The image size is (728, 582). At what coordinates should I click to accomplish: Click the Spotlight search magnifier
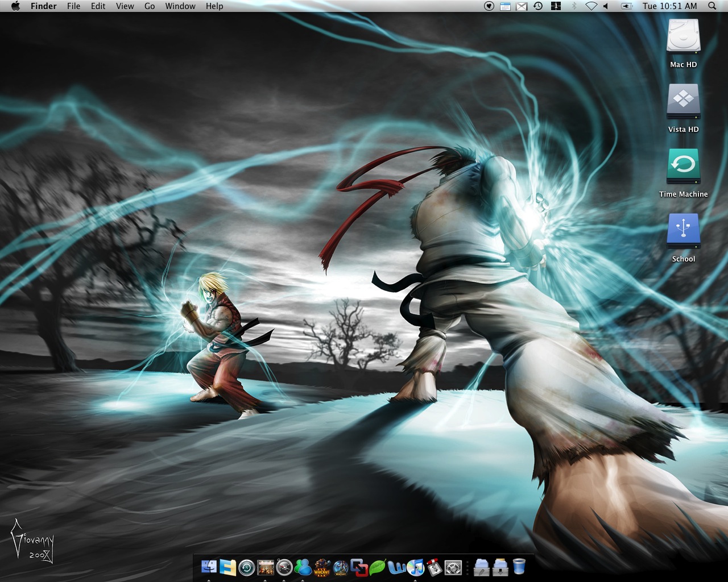pyautogui.click(x=712, y=6)
